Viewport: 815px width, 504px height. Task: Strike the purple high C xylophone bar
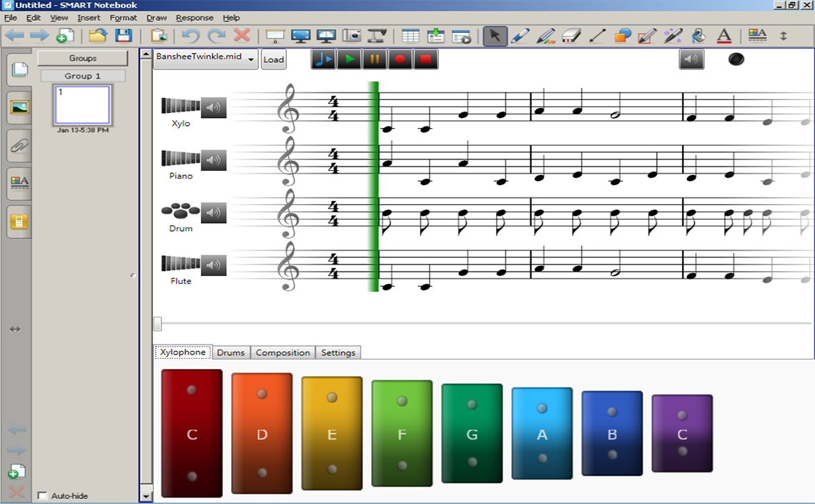[x=682, y=433]
